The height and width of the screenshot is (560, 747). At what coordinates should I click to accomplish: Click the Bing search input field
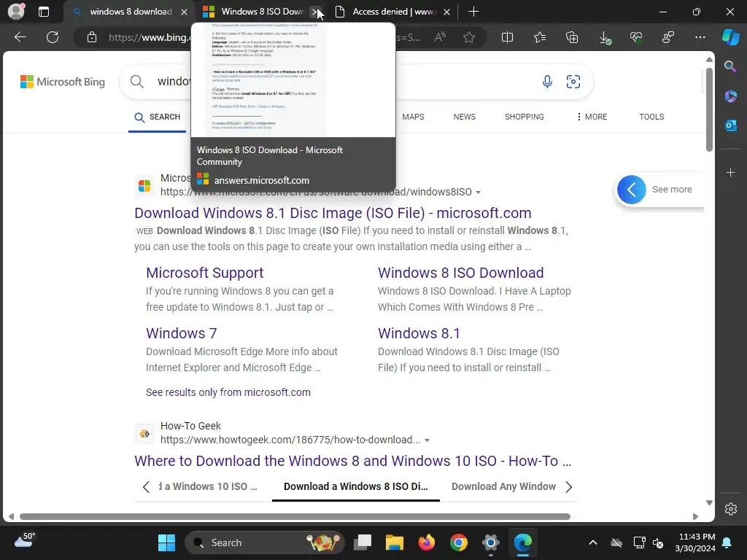tap(357, 82)
